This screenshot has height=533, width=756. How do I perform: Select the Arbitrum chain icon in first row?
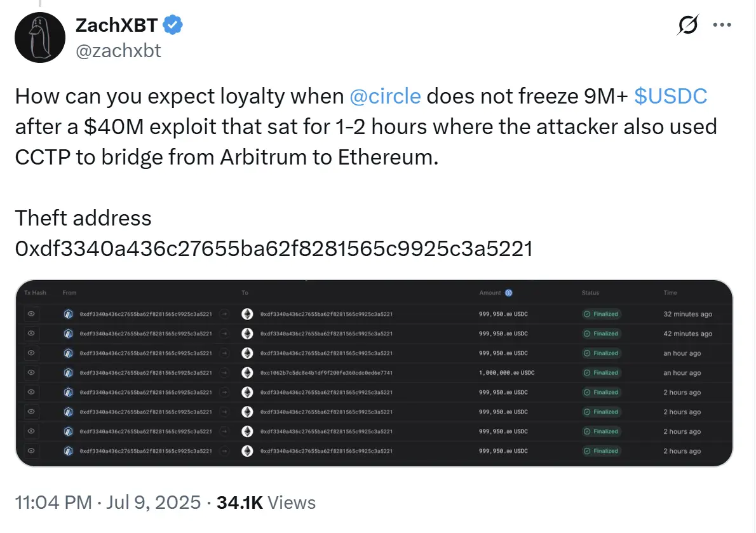point(69,314)
